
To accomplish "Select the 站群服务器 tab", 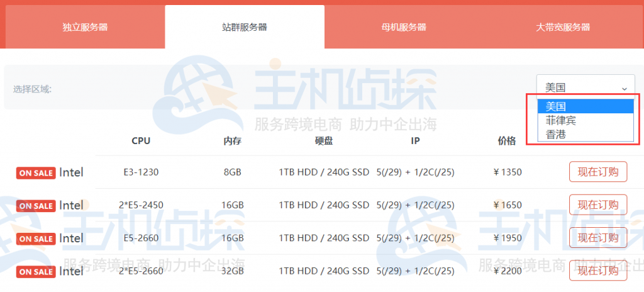I will pos(245,27).
